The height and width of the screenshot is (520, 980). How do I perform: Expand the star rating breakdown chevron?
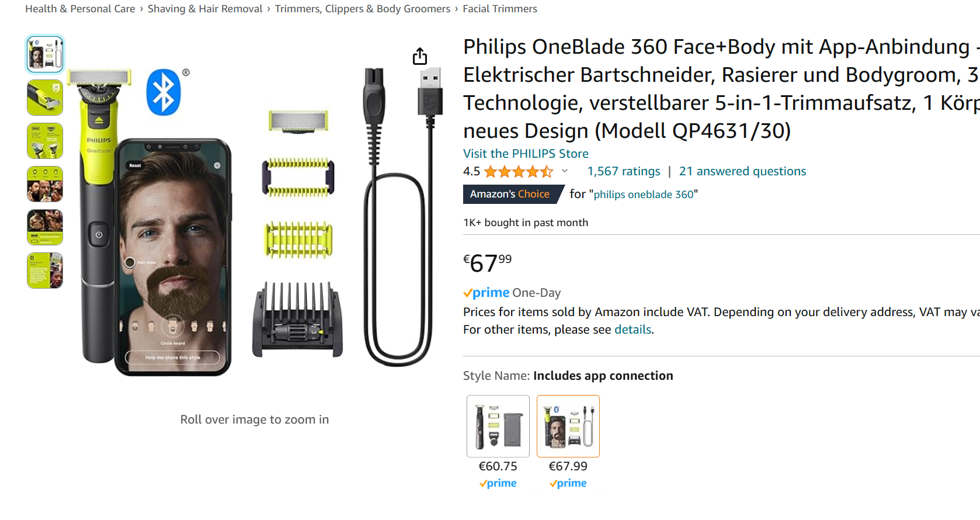(565, 171)
